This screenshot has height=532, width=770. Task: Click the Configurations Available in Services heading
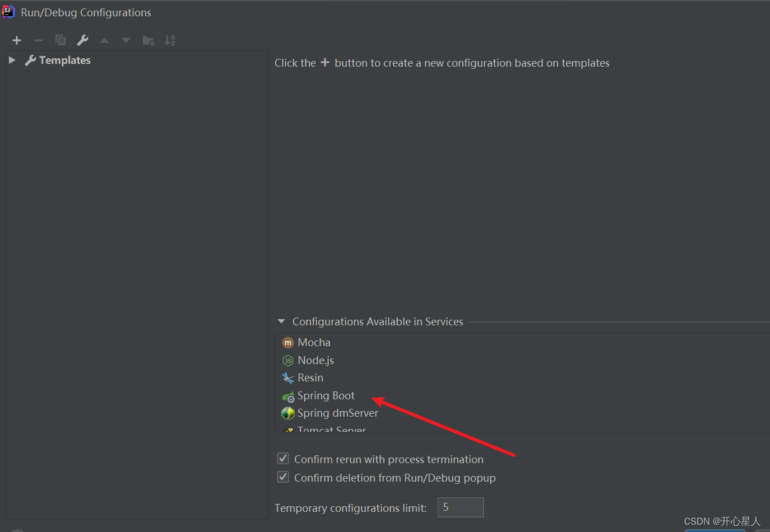tap(378, 321)
